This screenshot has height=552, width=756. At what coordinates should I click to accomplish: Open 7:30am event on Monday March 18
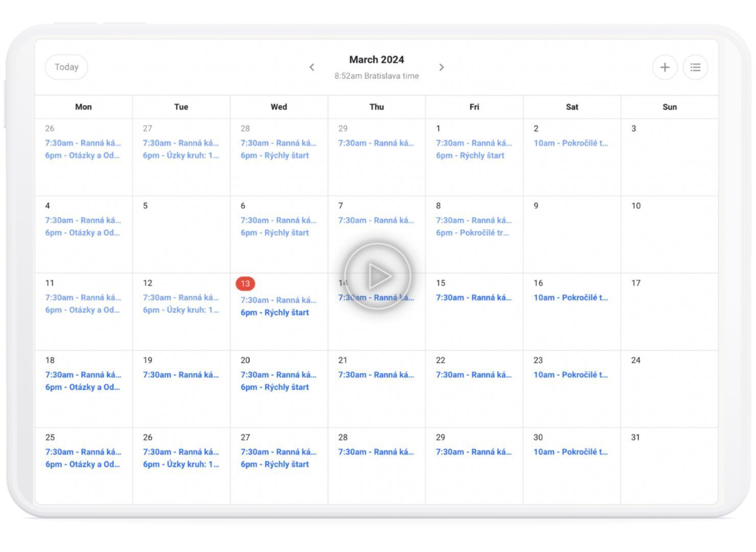(83, 375)
